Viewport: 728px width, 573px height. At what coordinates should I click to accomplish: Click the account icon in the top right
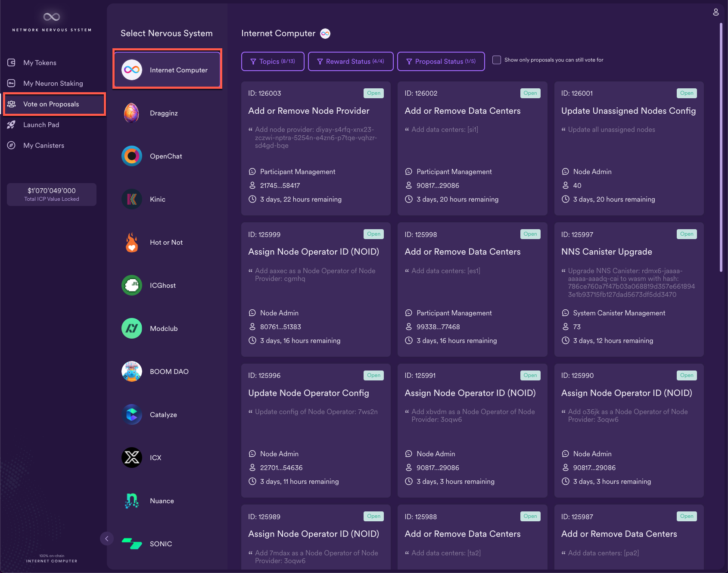(x=716, y=12)
